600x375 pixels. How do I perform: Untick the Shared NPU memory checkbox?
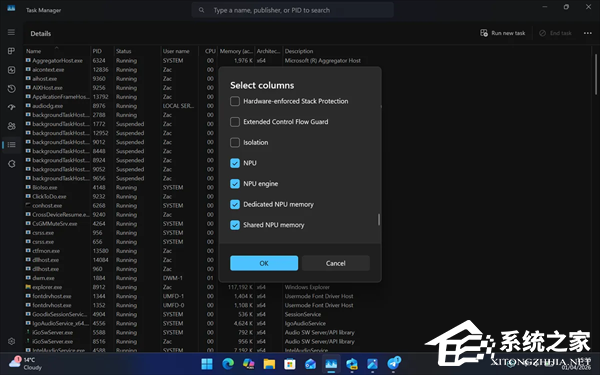(x=235, y=225)
